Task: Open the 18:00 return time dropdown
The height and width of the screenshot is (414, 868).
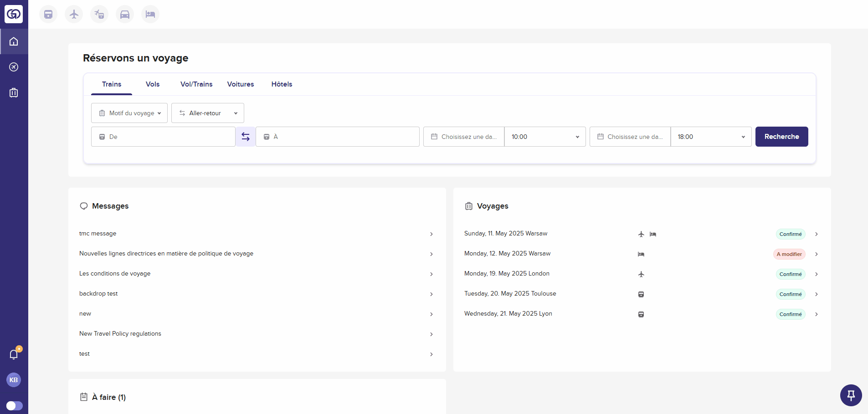Action: 711,137
